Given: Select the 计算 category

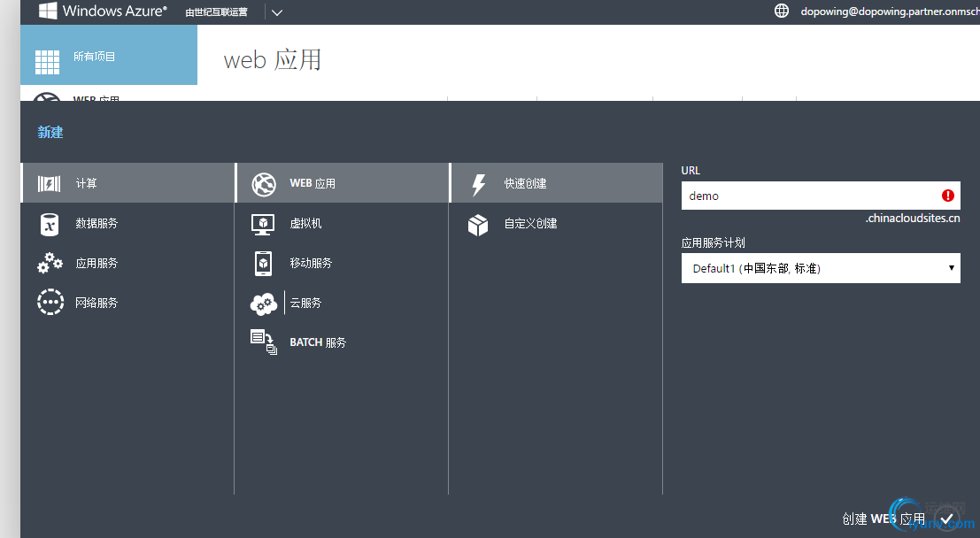Looking at the screenshot, I should point(127,183).
